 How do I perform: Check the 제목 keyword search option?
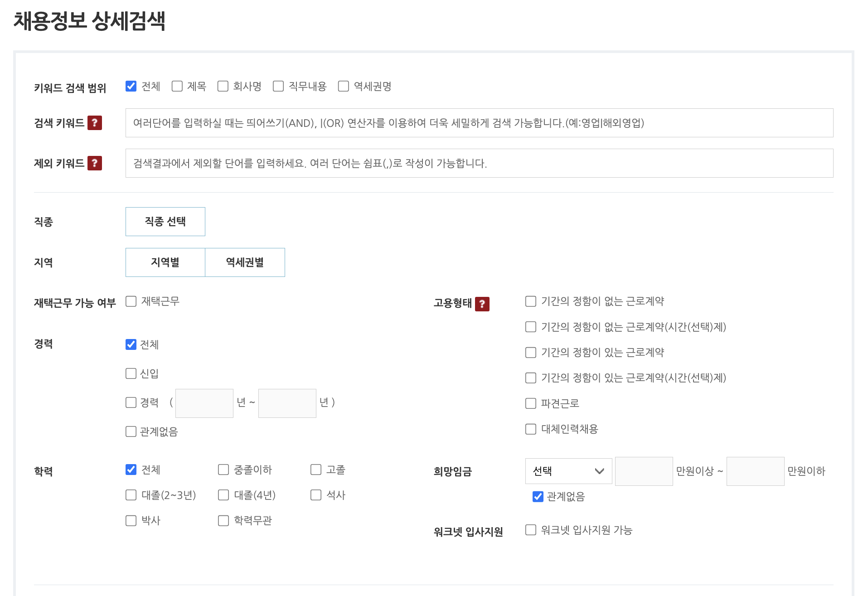(177, 86)
